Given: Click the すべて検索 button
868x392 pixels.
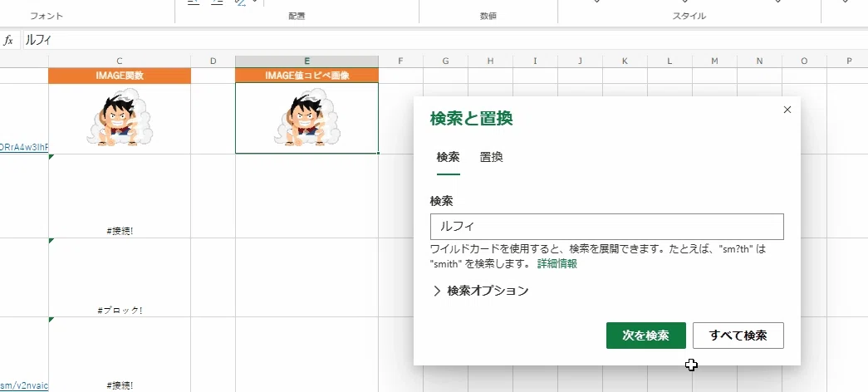Looking at the screenshot, I should [738, 336].
